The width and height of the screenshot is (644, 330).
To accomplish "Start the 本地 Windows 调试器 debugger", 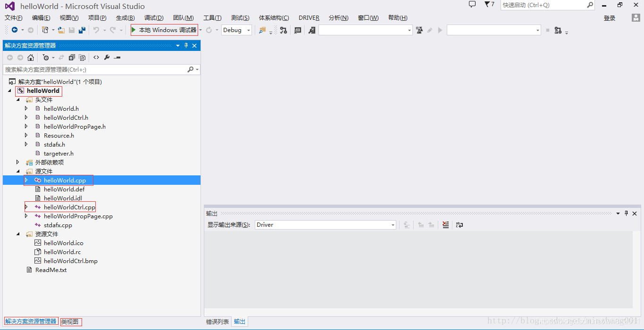I will point(164,30).
